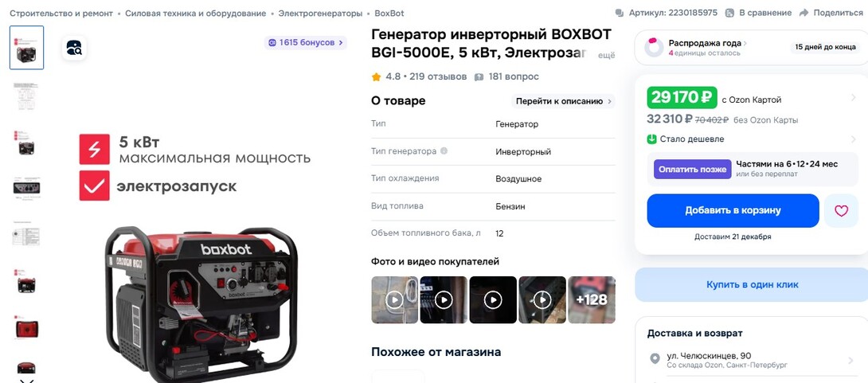
Task: Click Добавить в корзину button
Action: click(x=733, y=211)
